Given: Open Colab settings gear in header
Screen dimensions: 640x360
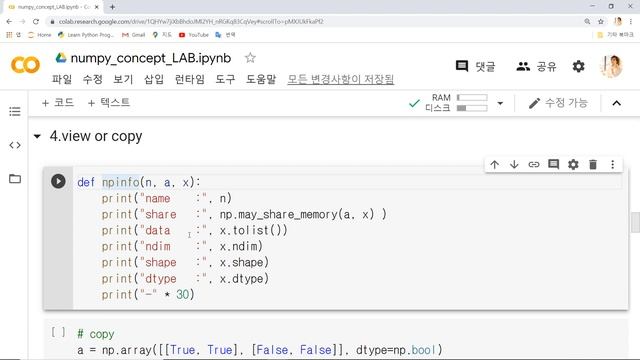Looking at the screenshot, I should click(x=578, y=66).
